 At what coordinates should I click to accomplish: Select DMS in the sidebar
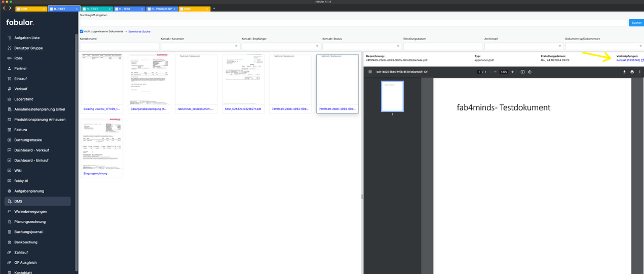(x=37, y=201)
